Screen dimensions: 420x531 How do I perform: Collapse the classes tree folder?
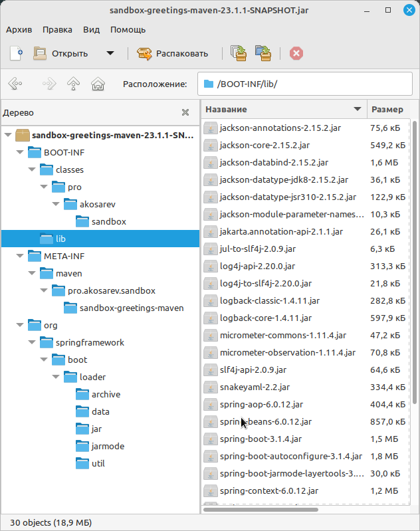click(32, 169)
